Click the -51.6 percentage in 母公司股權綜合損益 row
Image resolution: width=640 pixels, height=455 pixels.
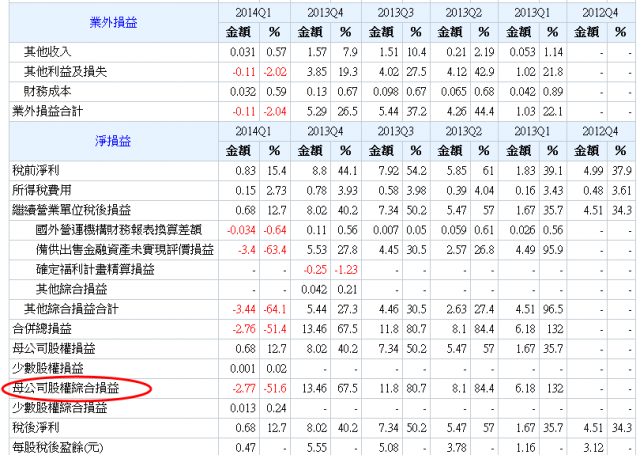pos(275,388)
